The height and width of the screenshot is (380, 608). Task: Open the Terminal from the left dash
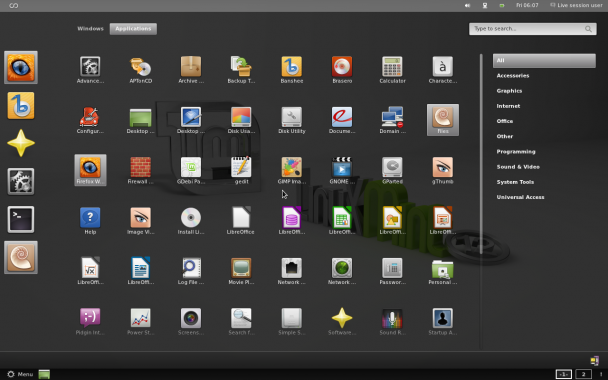point(21,219)
